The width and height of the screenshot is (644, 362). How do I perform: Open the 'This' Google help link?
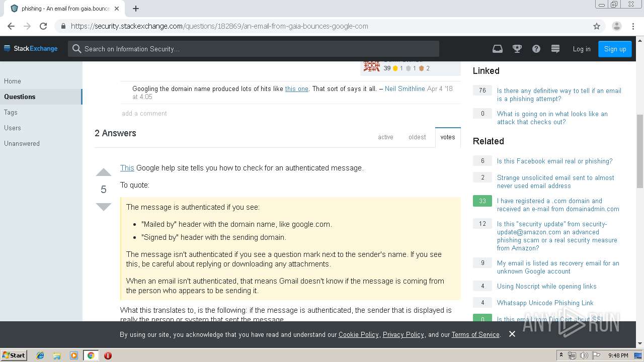[x=127, y=168]
